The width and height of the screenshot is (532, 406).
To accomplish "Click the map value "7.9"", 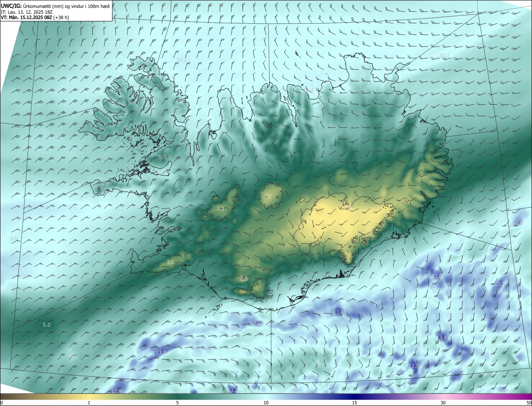I will tap(179, 376).
